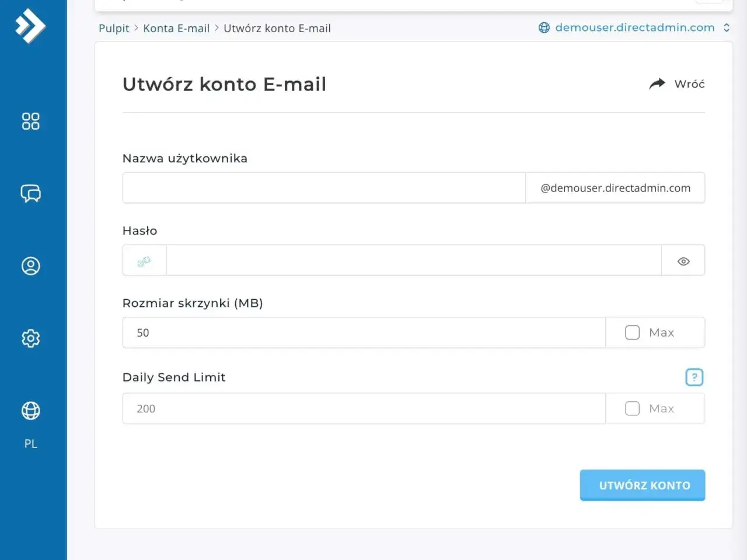Click the globe icon beside demouser.directadmin.com

pyautogui.click(x=544, y=27)
